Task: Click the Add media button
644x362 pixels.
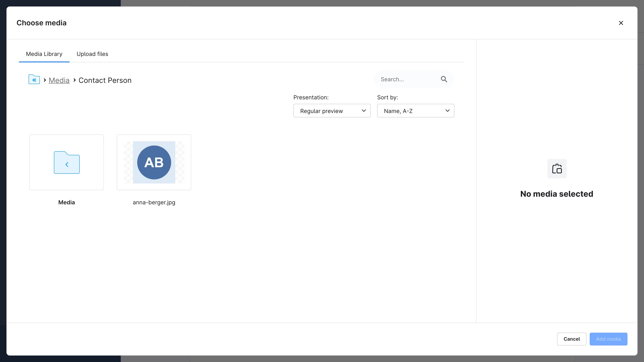Action: 608,339
